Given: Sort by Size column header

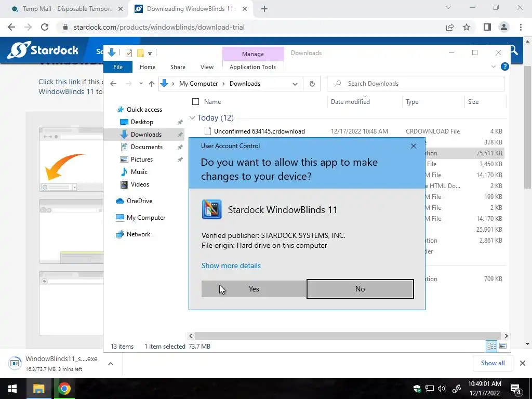Looking at the screenshot, I should (473, 101).
